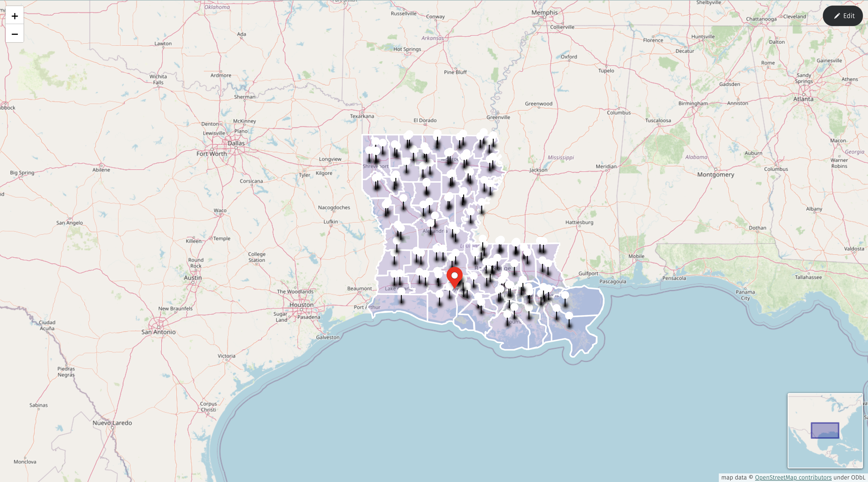The height and width of the screenshot is (482, 868).
Task: Click the Atlanta city label
Action: [803, 99]
